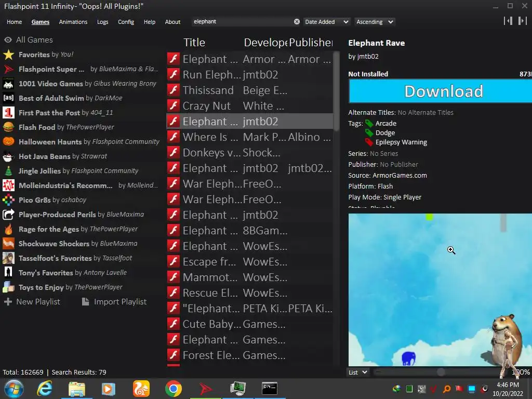532x399 pixels.
Task: Select the "Elephant PETA Ki game row
Action: point(250,309)
